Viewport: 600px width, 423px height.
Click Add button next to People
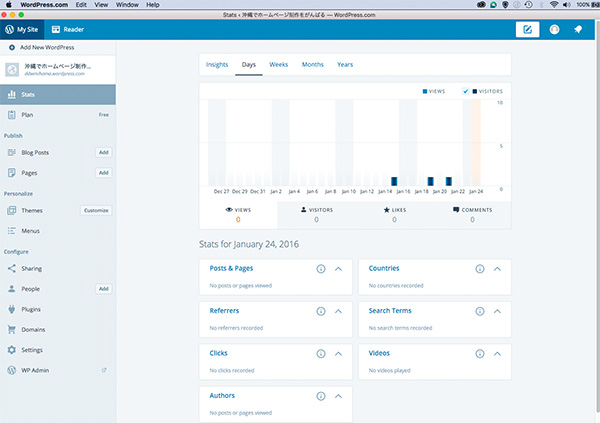point(104,289)
